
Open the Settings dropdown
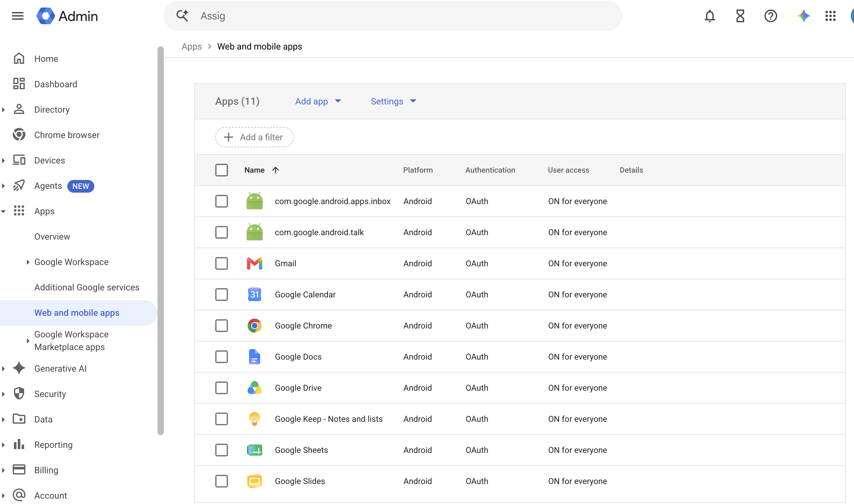tap(393, 101)
